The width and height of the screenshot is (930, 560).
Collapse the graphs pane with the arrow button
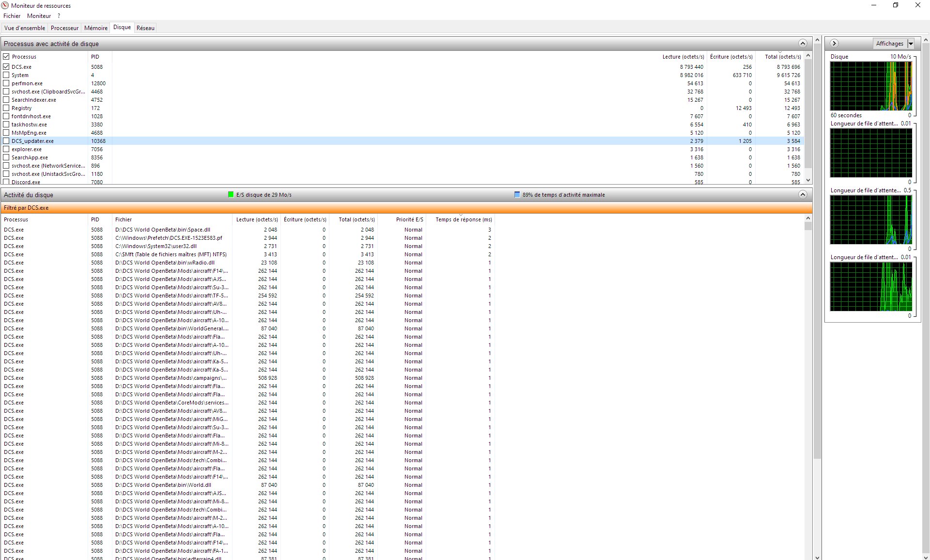click(x=834, y=44)
